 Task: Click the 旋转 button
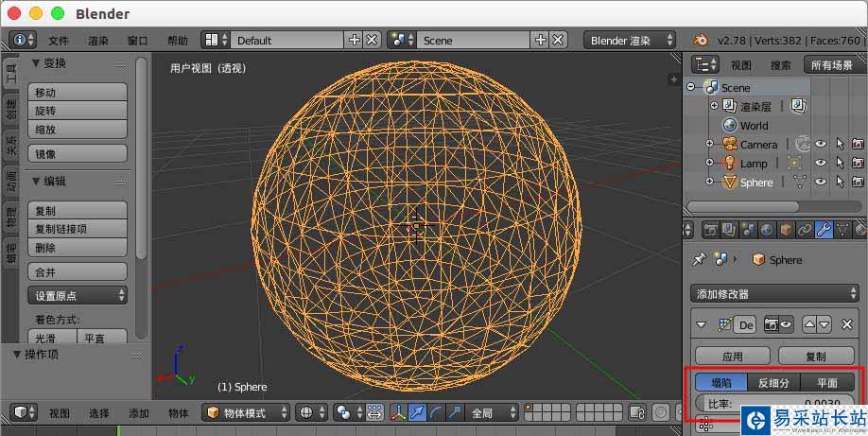coord(78,111)
